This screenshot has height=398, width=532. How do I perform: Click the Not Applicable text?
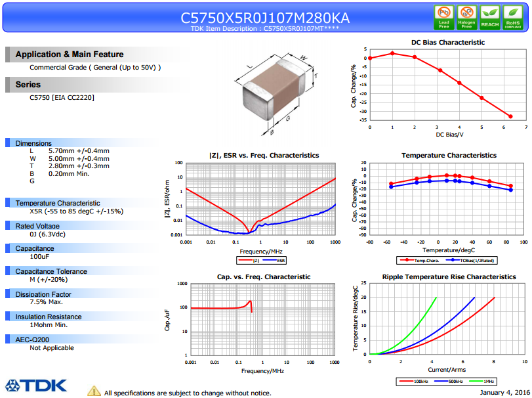pyautogui.click(x=52, y=347)
